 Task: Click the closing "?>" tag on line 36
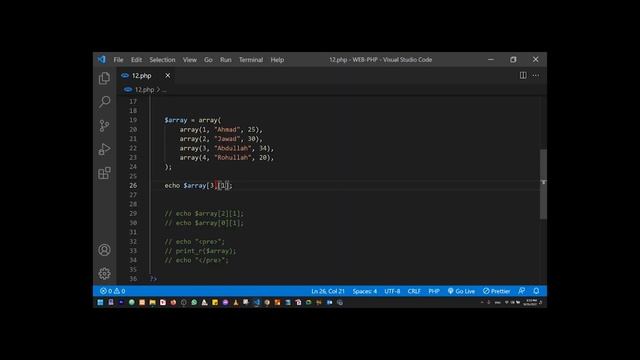[x=153, y=279]
